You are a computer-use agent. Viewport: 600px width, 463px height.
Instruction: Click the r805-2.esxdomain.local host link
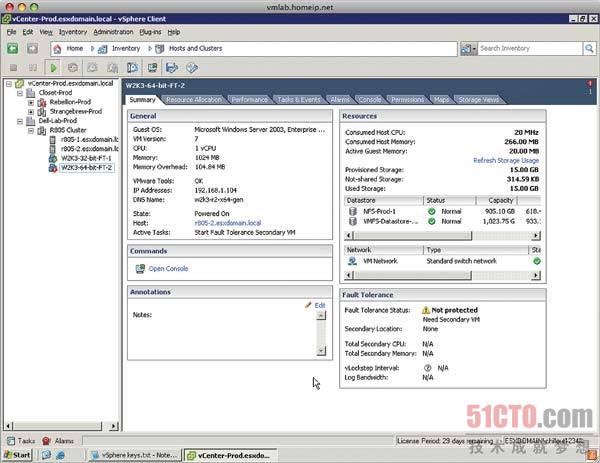coord(228,223)
